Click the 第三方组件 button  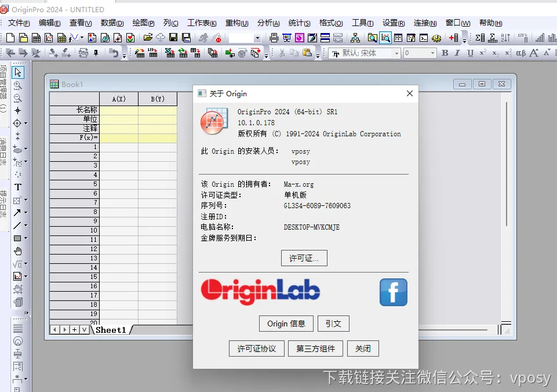coord(315,349)
